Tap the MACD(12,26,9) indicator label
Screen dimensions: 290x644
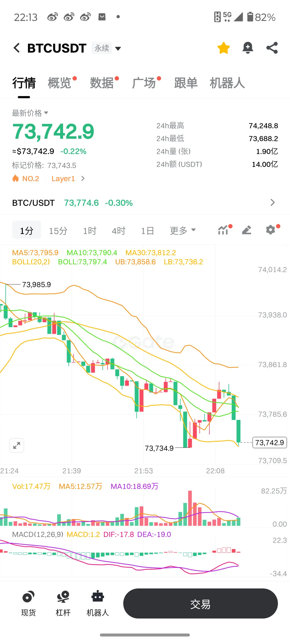pos(38,534)
